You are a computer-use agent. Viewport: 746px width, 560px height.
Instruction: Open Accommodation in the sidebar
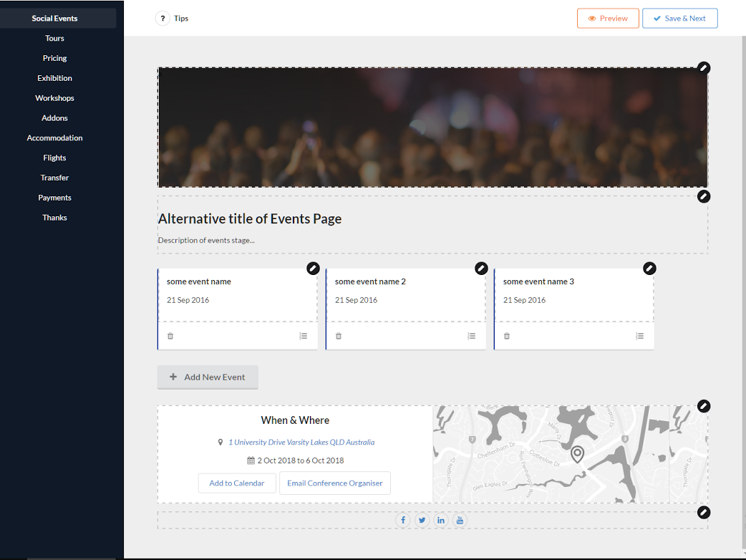(x=54, y=138)
